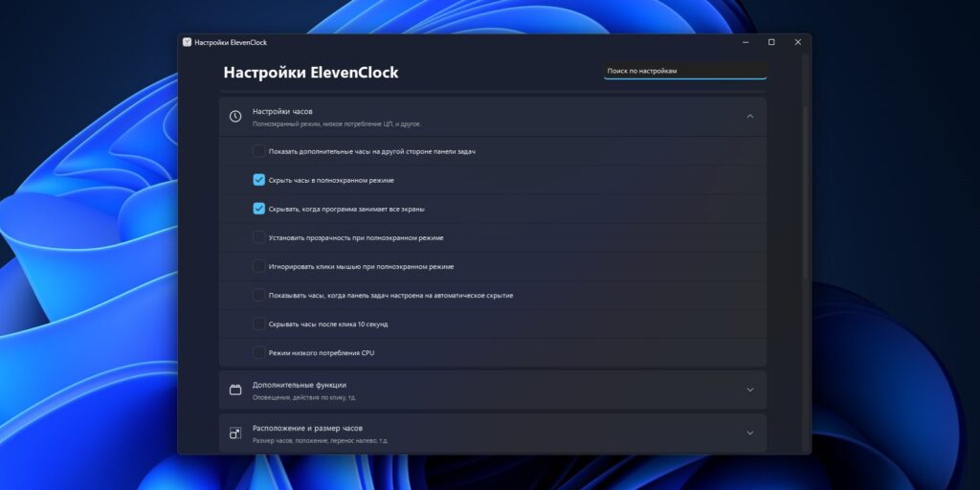Click the Настройки ElevenClock page heading
The height and width of the screenshot is (490, 980).
pyautogui.click(x=311, y=73)
